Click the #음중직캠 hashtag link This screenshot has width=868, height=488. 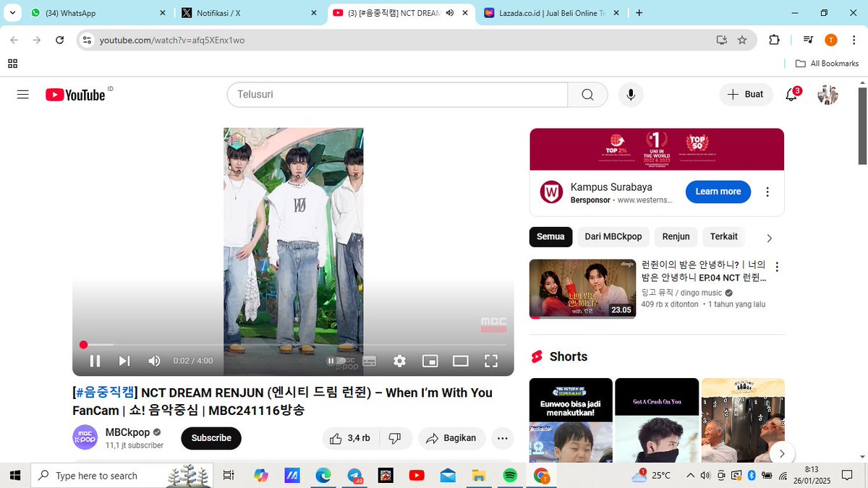(106, 393)
